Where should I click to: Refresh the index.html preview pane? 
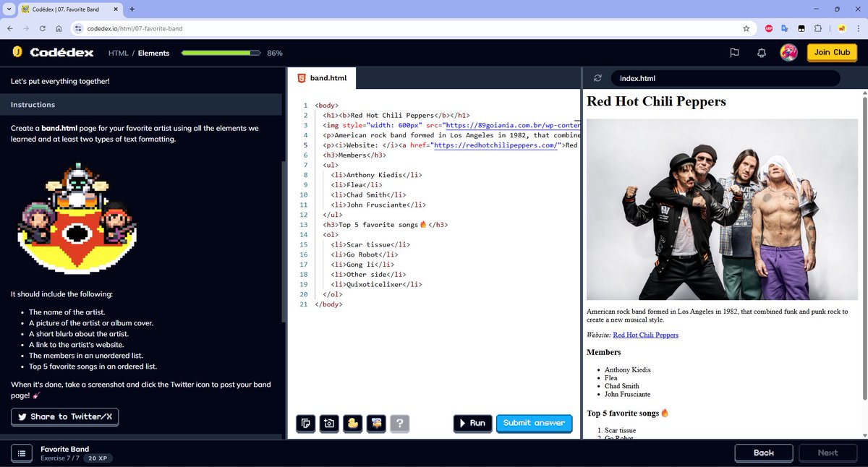click(597, 78)
